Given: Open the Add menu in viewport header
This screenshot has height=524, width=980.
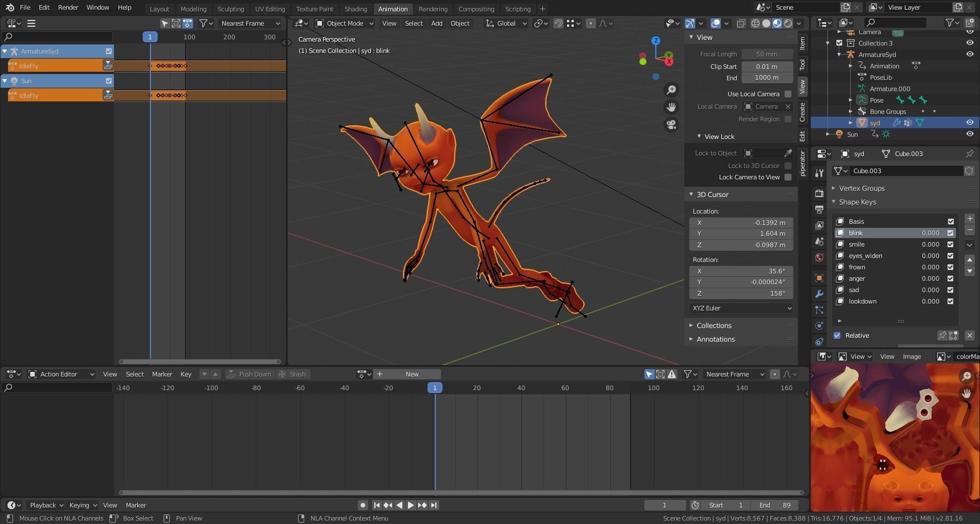Looking at the screenshot, I should click(x=436, y=23).
